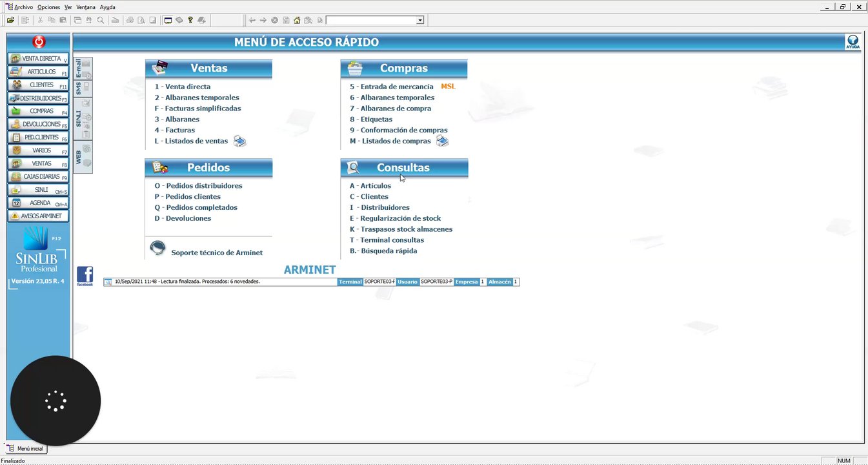
Task: Click the COMPRAS sidebar button
Action: coord(38,111)
